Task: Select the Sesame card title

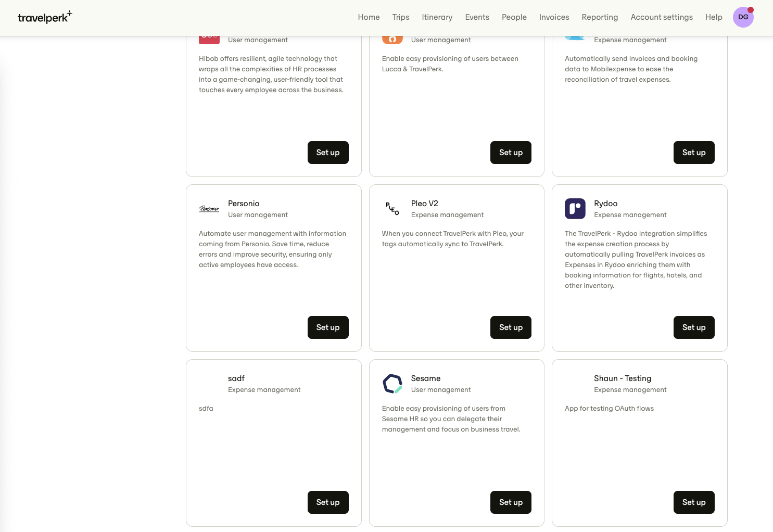Action: (426, 378)
